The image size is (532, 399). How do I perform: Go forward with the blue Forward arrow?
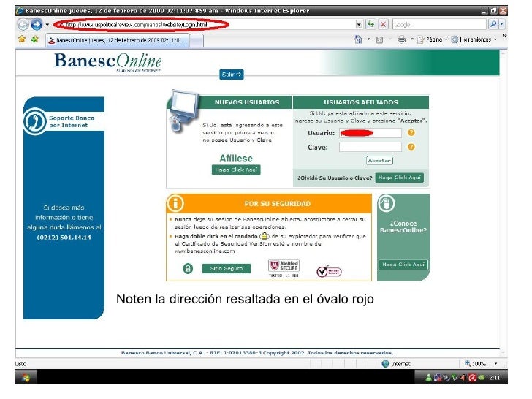point(37,24)
